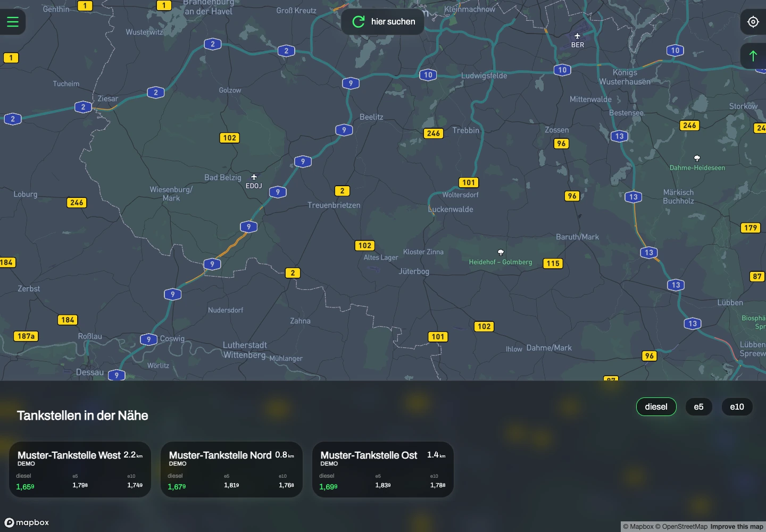The height and width of the screenshot is (532, 766).
Task: Click the green up-arrow button
Action: [753, 55]
